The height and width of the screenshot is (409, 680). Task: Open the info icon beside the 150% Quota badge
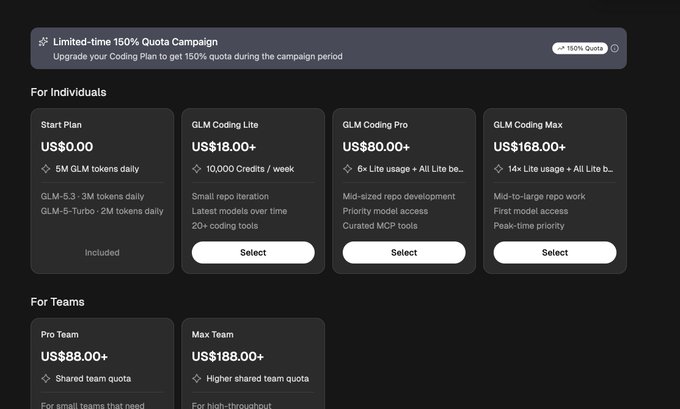(615, 48)
